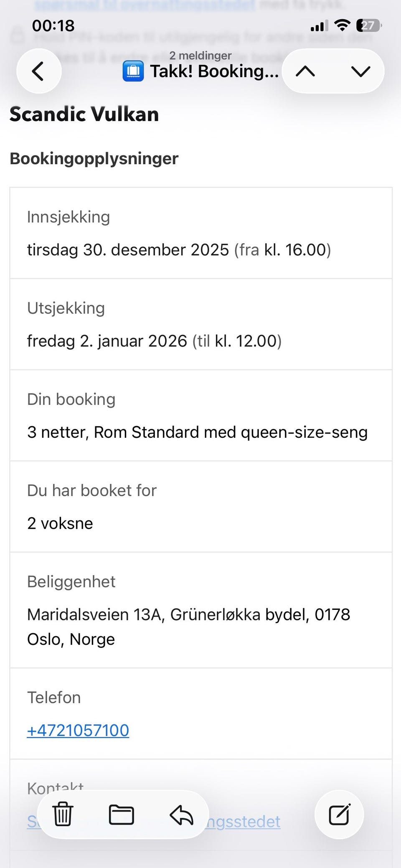Call hotel phone number +4721057100
This screenshot has height=868, width=401.
click(78, 731)
